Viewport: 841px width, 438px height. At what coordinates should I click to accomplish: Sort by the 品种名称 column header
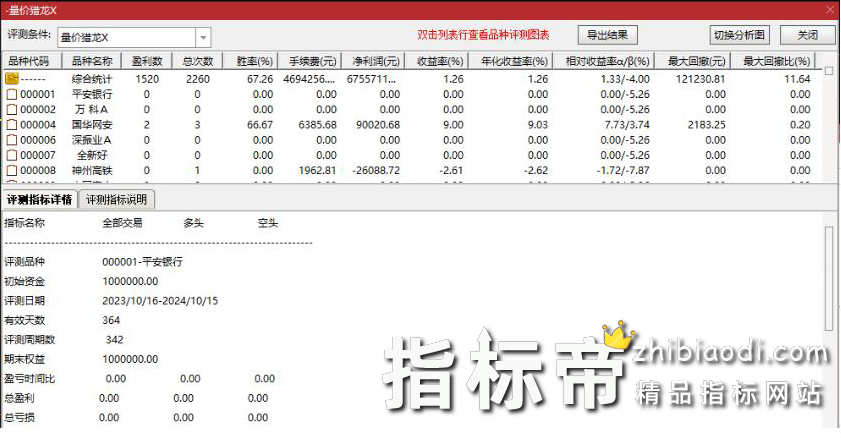click(92, 61)
